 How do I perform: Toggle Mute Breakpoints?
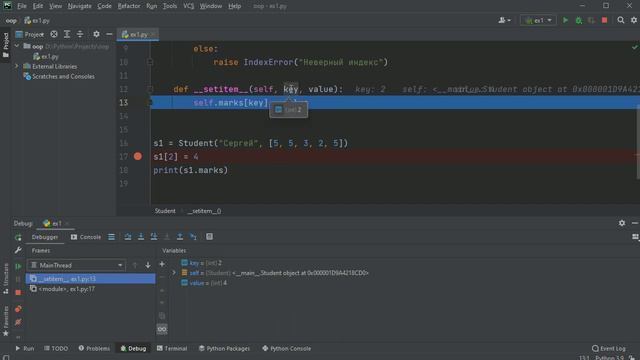click(x=18, y=322)
